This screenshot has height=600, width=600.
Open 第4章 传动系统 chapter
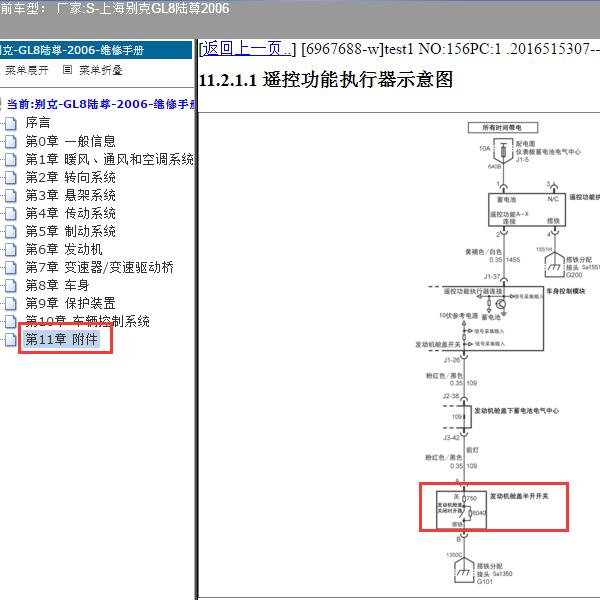click(x=70, y=213)
